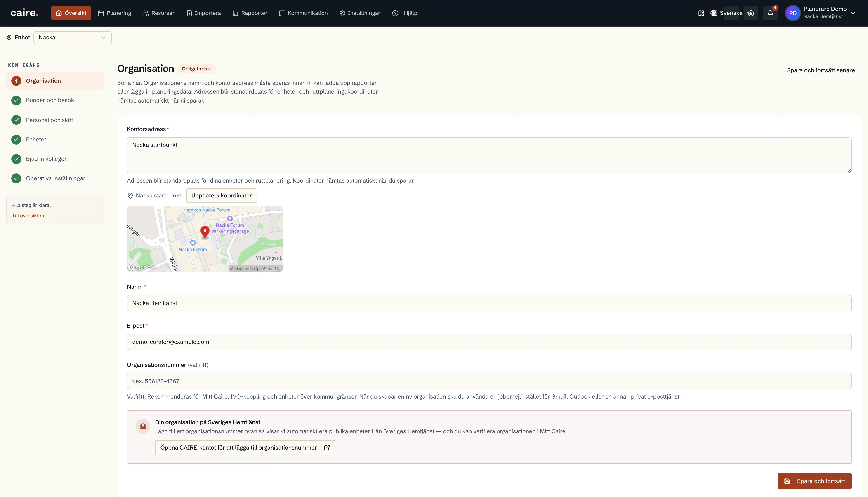This screenshot has height=497, width=868.
Task: Open the role-switch user icon button
Action: point(750,13)
